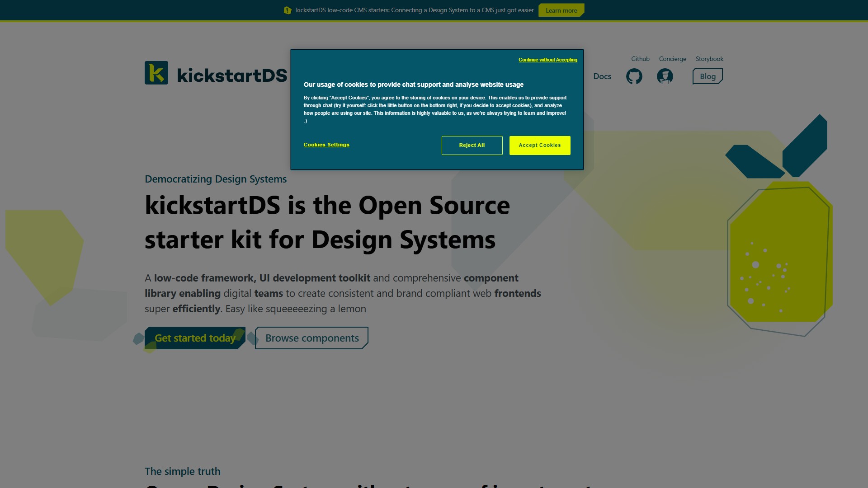Open the Docs navigation item
The height and width of the screenshot is (488, 868).
point(602,76)
